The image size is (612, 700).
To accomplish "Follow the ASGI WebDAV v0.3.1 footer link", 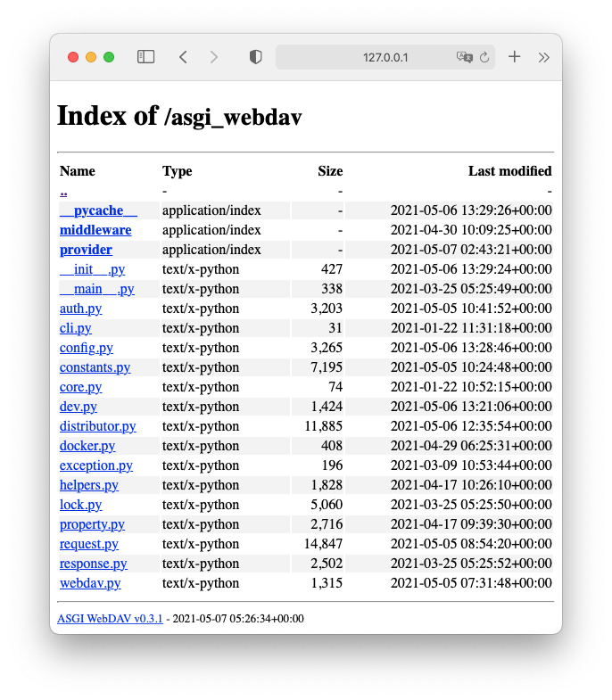I will tap(110, 619).
